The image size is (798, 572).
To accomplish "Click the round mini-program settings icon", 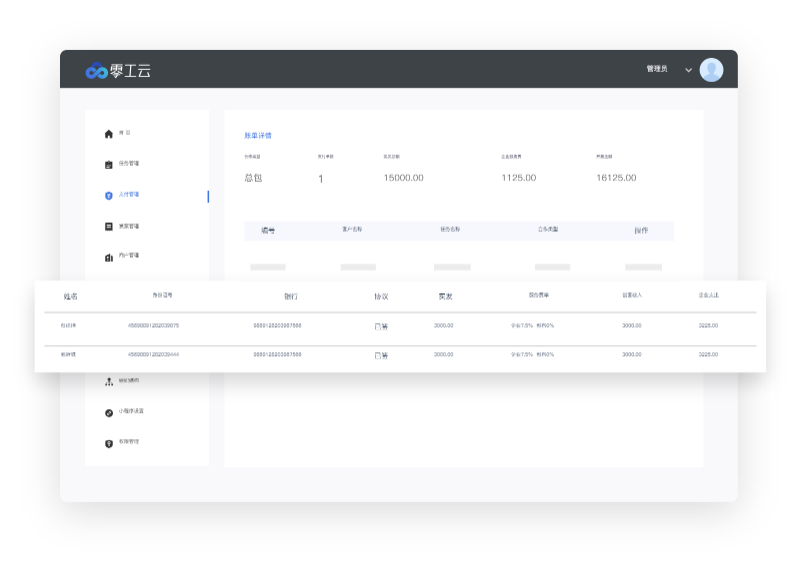I will pyautogui.click(x=109, y=412).
